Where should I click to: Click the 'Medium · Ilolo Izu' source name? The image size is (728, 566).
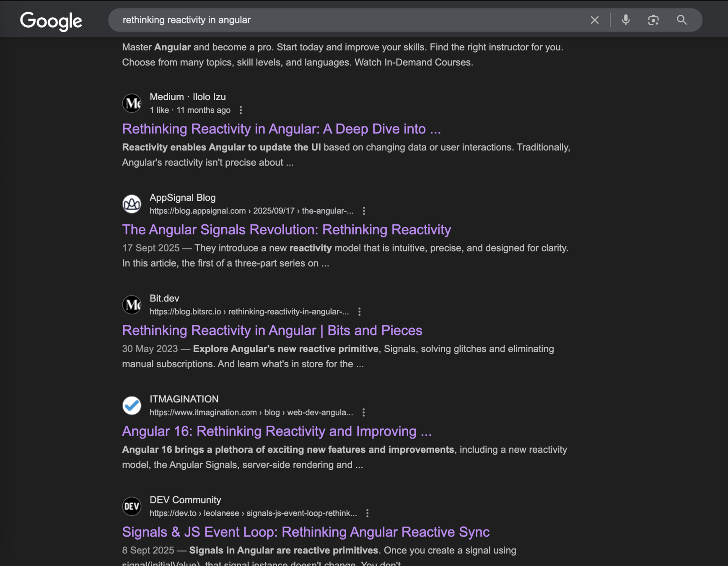coord(188,97)
